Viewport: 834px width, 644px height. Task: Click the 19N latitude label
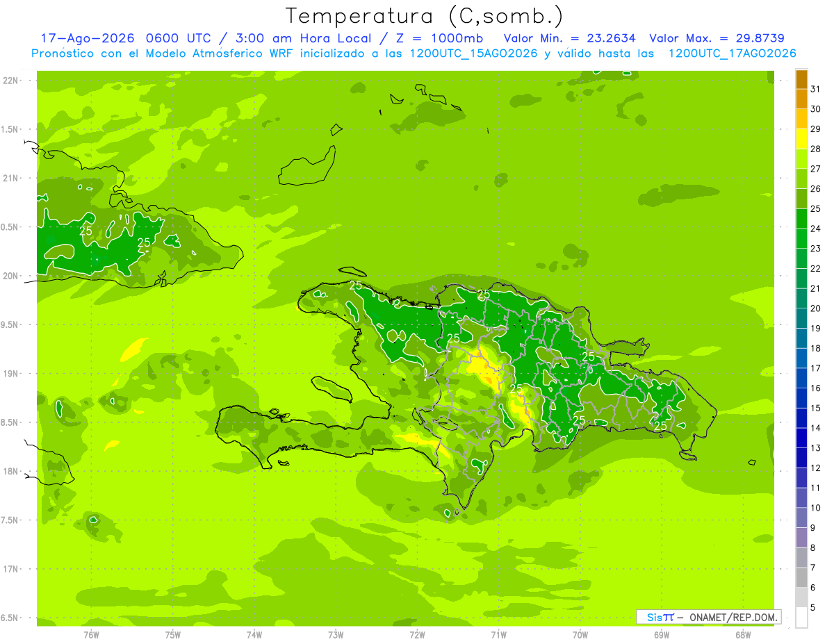[10, 374]
